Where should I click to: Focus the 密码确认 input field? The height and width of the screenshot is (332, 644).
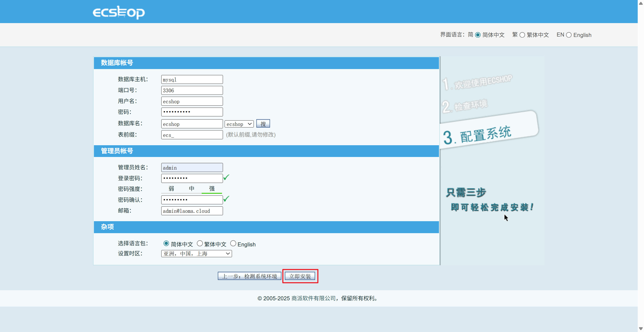coord(192,200)
